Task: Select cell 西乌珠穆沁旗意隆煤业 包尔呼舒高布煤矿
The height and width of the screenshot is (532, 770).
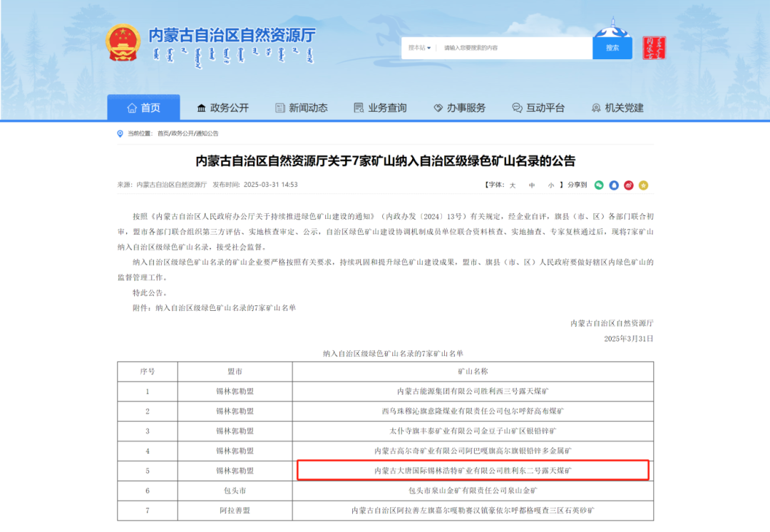Action: pyautogui.click(x=473, y=411)
